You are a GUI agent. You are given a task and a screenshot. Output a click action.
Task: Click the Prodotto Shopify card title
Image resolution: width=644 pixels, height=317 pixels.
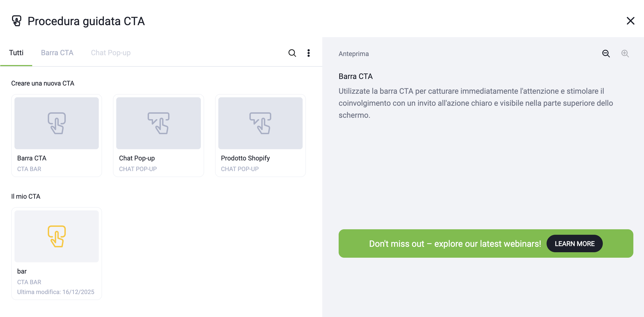pyautogui.click(x=245, y=158)
